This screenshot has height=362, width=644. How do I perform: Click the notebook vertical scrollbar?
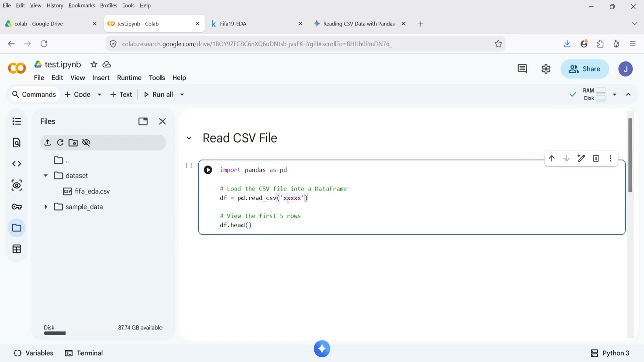coord(630,155)
